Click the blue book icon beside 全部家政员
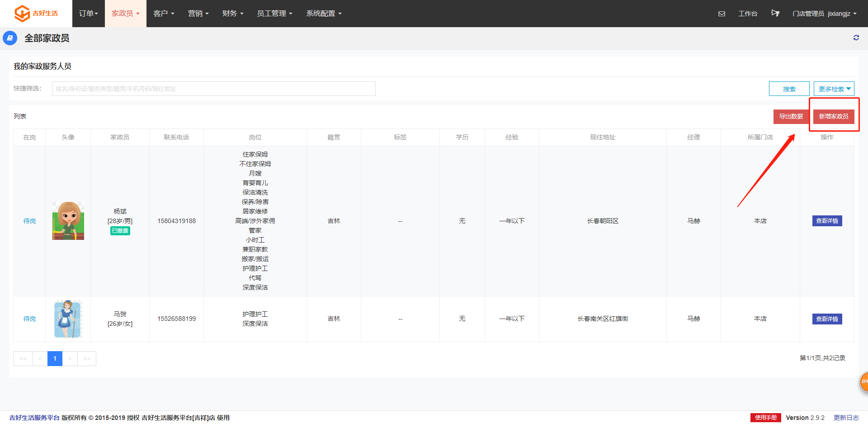 tap(10, 38)
